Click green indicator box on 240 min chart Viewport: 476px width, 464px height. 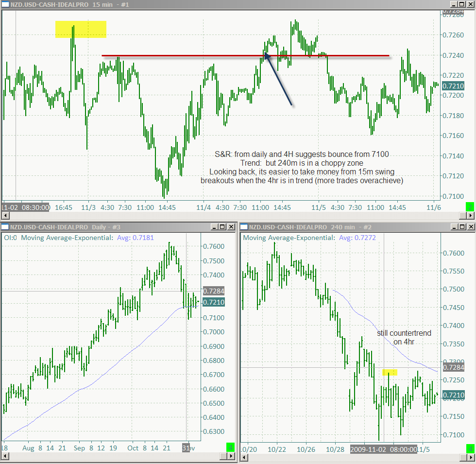click(x=470, y=449)
